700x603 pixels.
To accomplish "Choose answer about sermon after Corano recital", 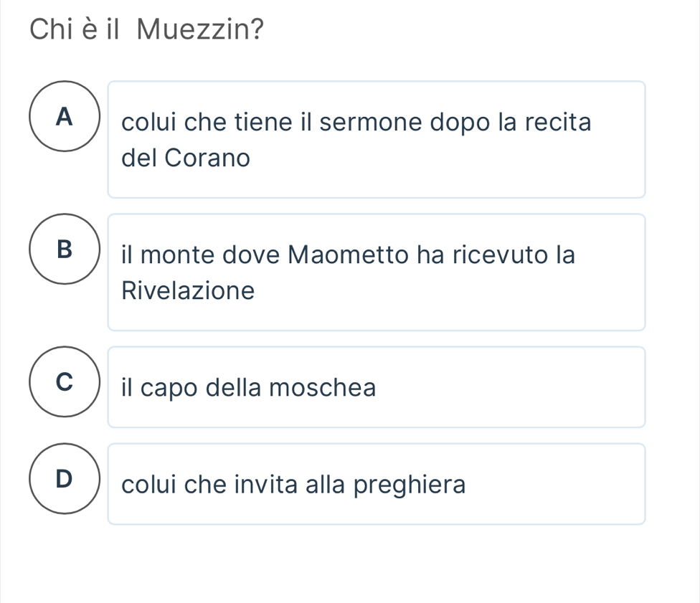I will [x=377, y=139].
